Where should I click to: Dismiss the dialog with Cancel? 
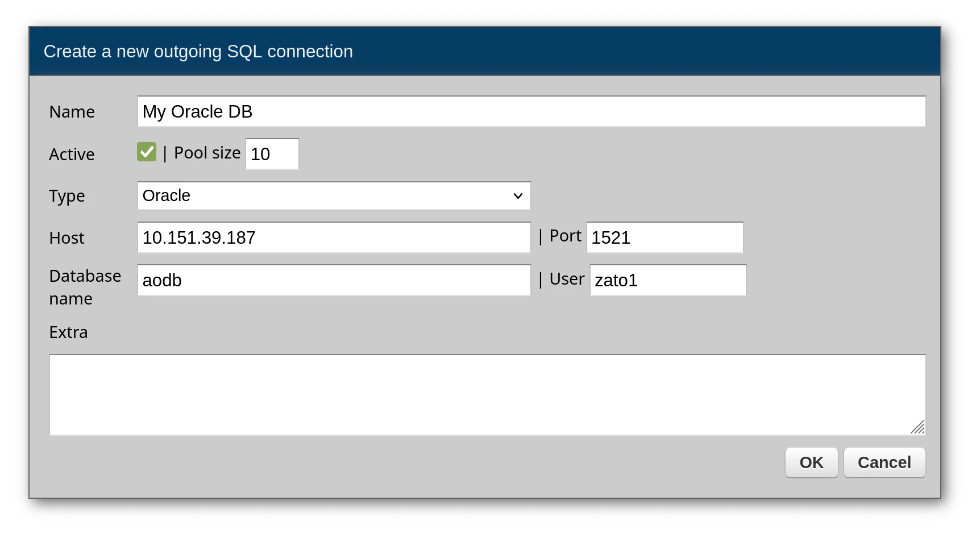884,462
